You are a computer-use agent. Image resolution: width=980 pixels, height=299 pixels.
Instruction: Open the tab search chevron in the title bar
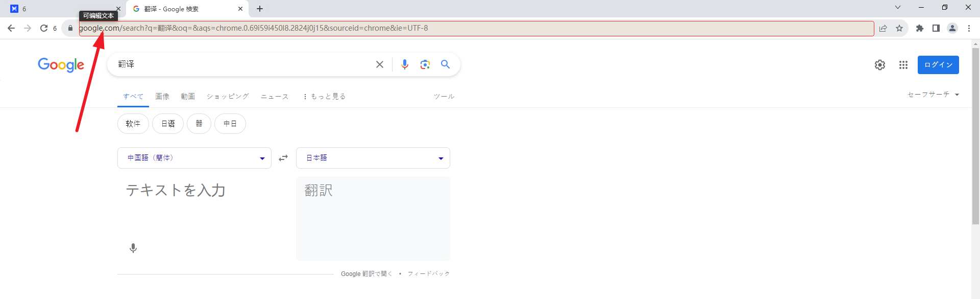898,7
